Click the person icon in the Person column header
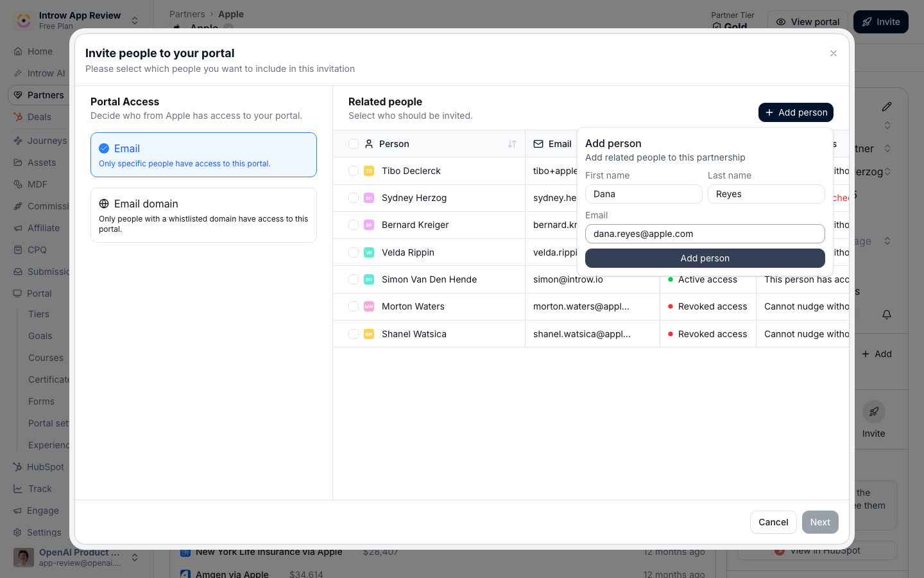Screen dimensions: 924x578 pyautogui.click(x=369, y=144)
